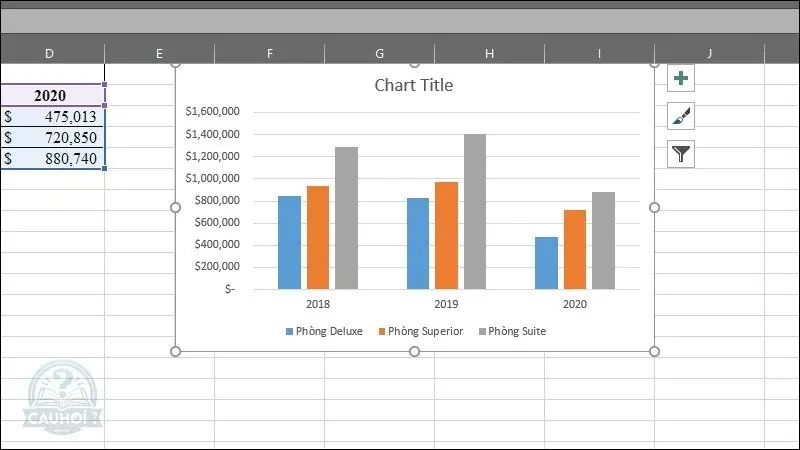The image size is (800, 450).
Task: Click the Phòng Deluxe legend entry
Action: click(x=324, y=331)
